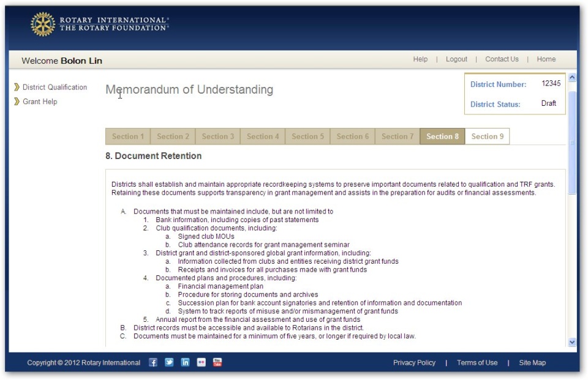
Task: Switch to Section 3 tab
Action: [218, 136]
